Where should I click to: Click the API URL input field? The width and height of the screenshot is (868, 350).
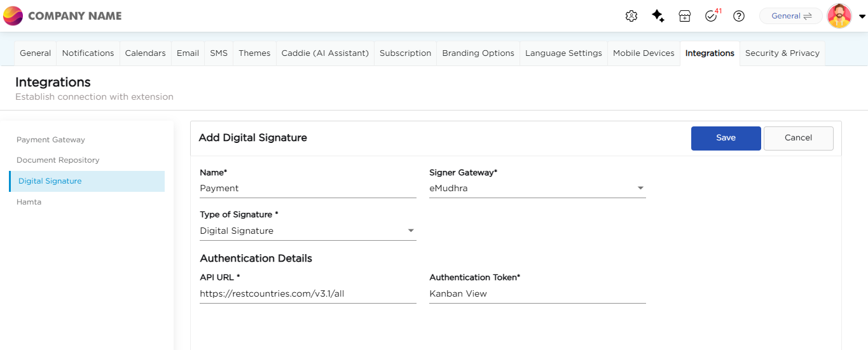[x=308, y=293]
